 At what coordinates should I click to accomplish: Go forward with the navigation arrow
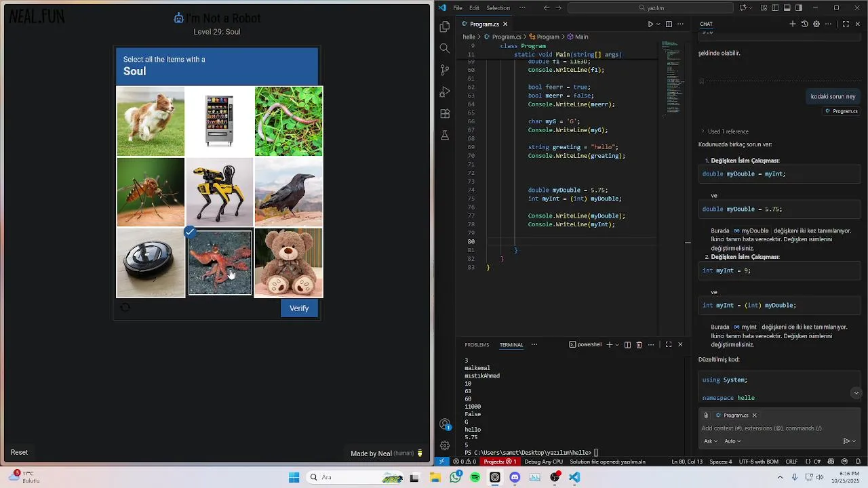point(559,8)
